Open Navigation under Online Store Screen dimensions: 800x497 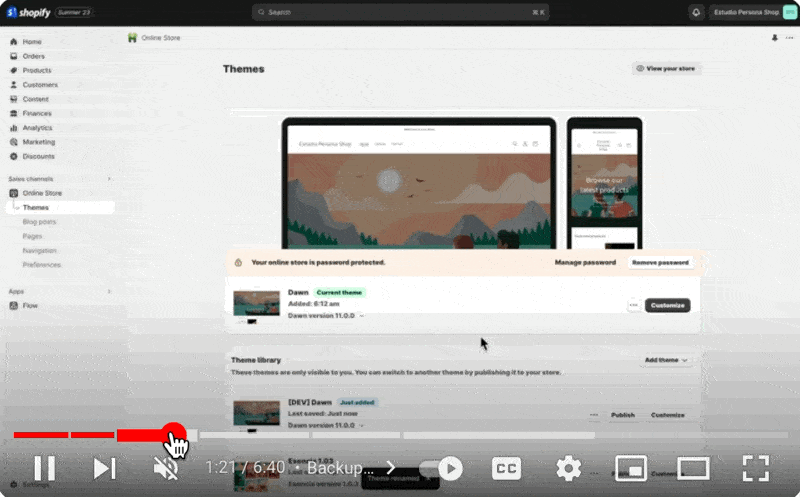[39, 251]
